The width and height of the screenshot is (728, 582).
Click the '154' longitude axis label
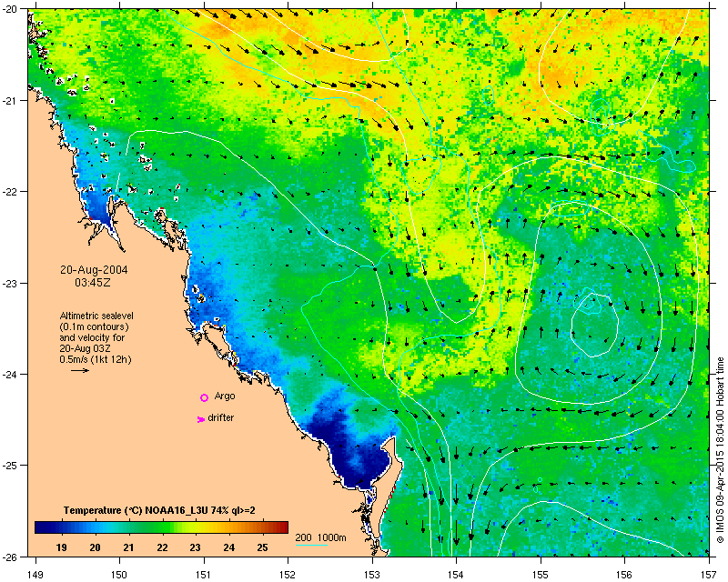pos(457,575)
